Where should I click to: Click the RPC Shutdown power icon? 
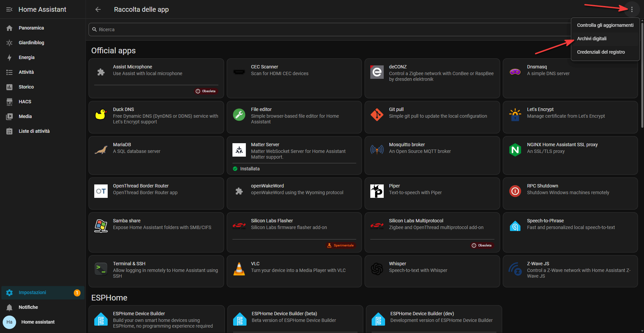(x=515, y=191)
